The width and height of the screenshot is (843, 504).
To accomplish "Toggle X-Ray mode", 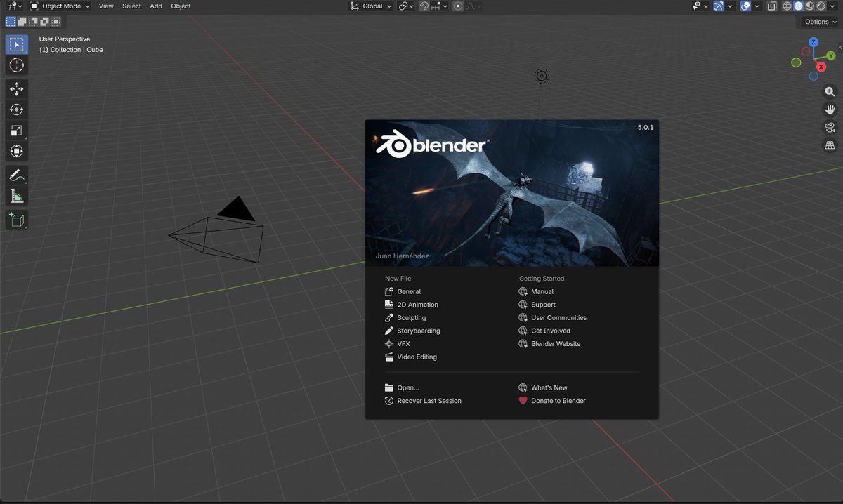I will coord(772,6).
